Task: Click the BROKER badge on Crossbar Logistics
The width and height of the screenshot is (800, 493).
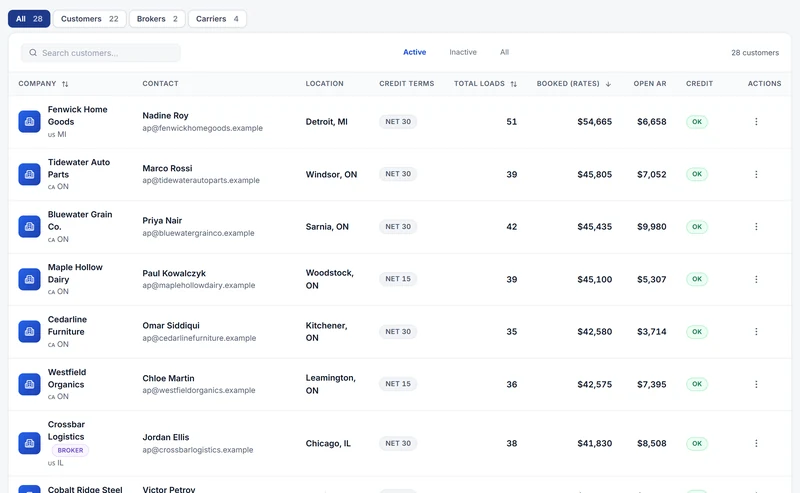Action: tap(70, 450)
